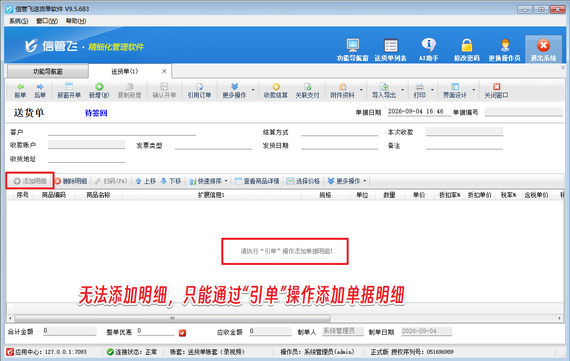Go to next document with 后单
Image resolution: width=570 pixels, height=361 pixels.
point(40,90)
